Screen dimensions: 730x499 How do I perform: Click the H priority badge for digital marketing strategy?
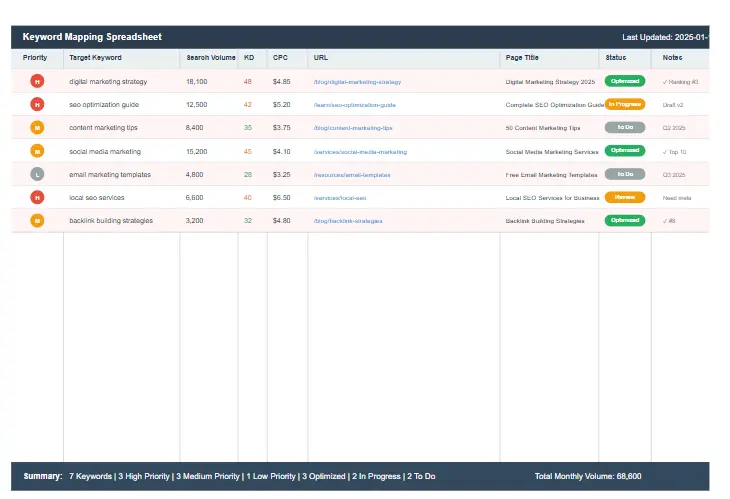click(x=37, y=81)
